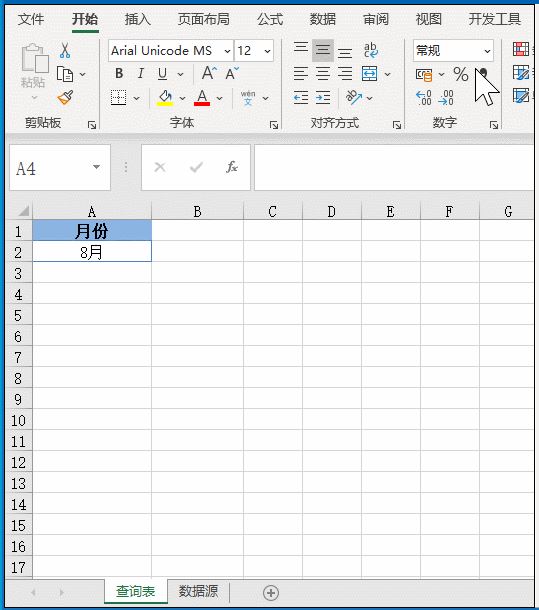Click the Copy icon

(65, 74)
